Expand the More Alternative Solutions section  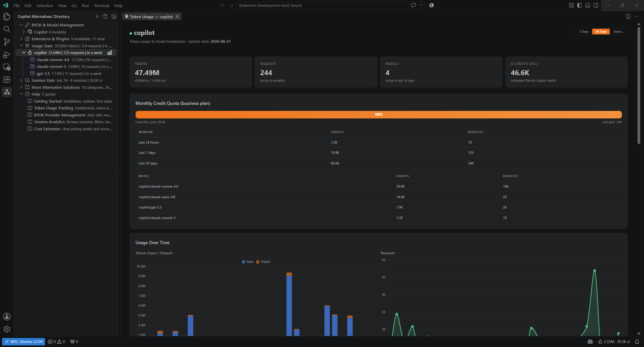(21, 87)
